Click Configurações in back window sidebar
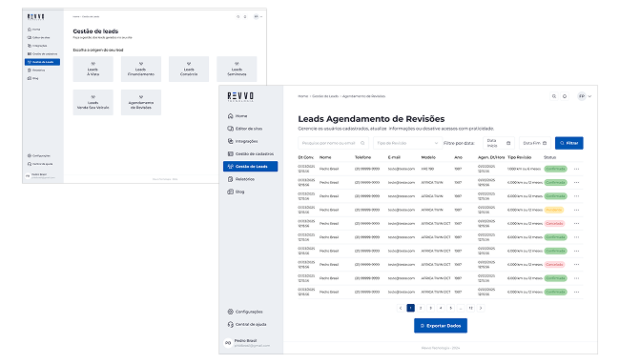Screen dimensions: 620x364 [39, 156]
